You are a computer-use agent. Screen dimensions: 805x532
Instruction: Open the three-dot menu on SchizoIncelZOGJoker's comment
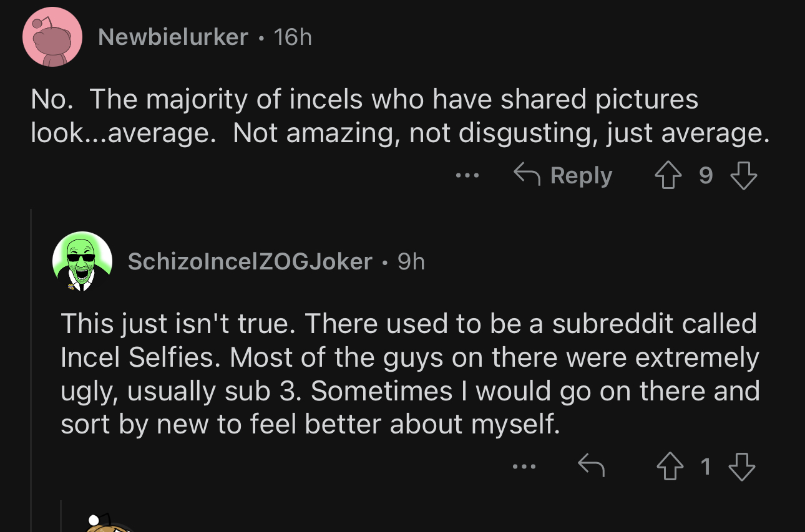524,467
